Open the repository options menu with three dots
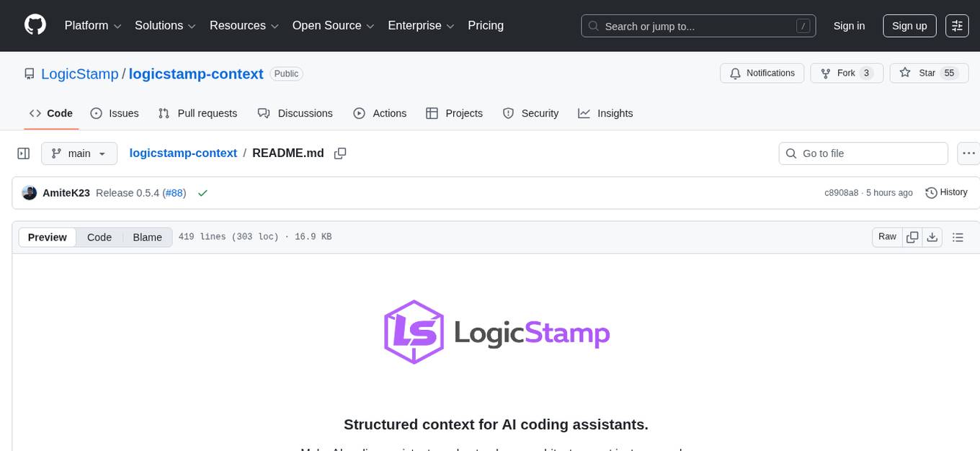The height and width of the screenshot is (451, 980). (x=968, y=153)
